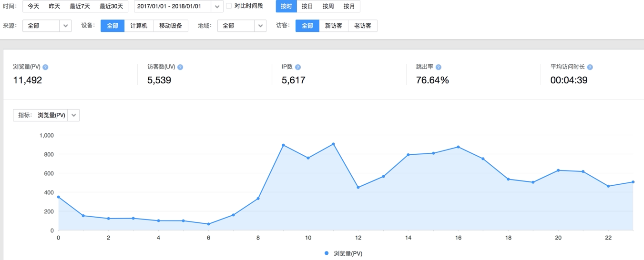
Task: Select the 今天 time range
Action: point(33,6)
